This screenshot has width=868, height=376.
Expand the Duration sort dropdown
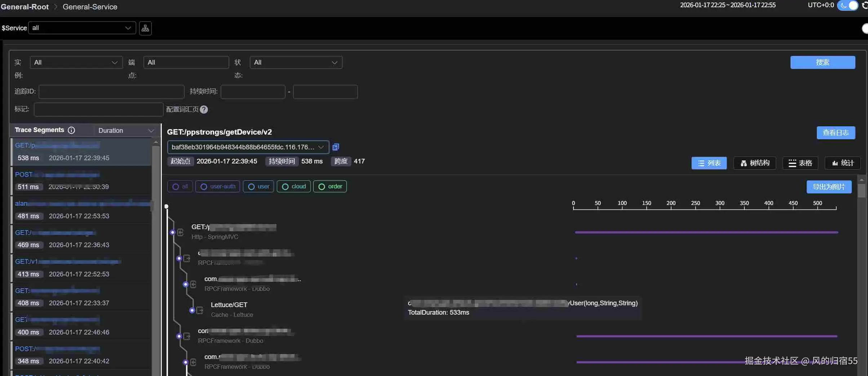tap(126, 131)
